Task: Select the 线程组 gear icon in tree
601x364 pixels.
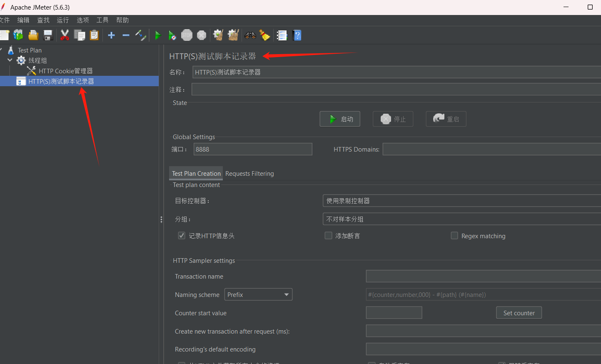Action: point(21,60)
